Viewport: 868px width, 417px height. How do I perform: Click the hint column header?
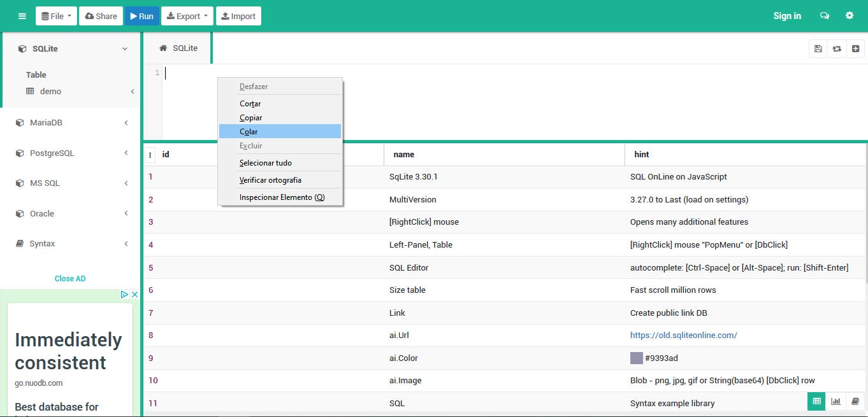[x=642, y=155]
